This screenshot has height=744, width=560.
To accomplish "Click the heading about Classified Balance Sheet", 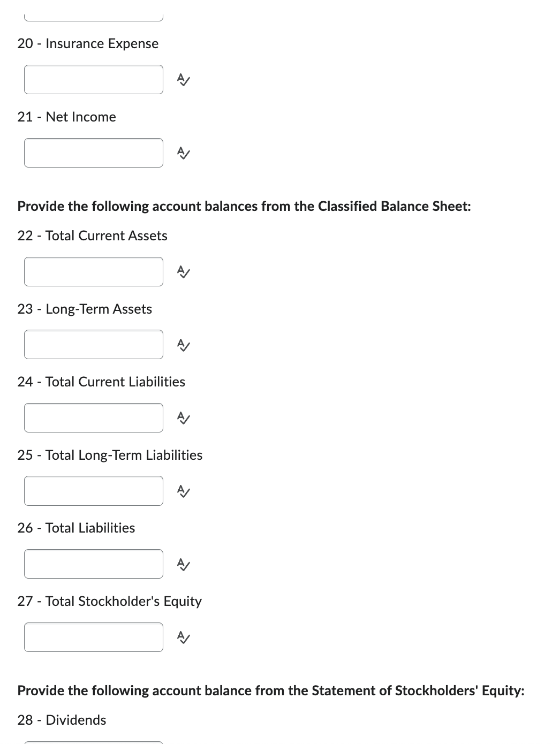I will point(244,206).
